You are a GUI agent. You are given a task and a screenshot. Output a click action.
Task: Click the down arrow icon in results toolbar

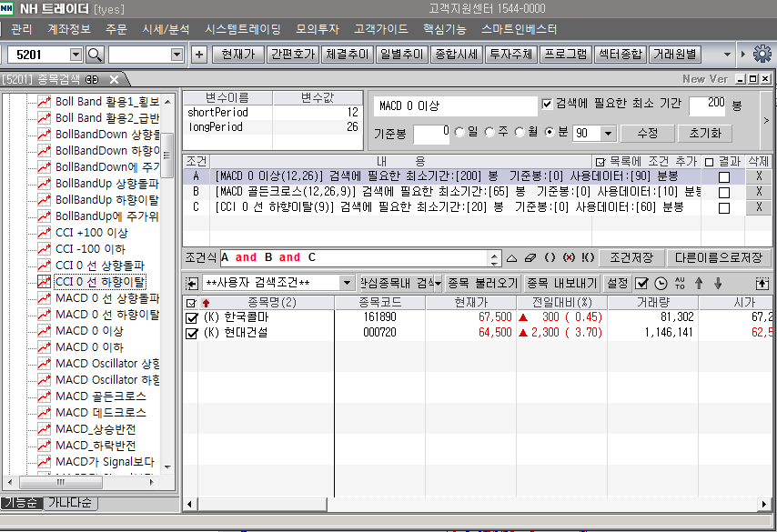(718, 283)
